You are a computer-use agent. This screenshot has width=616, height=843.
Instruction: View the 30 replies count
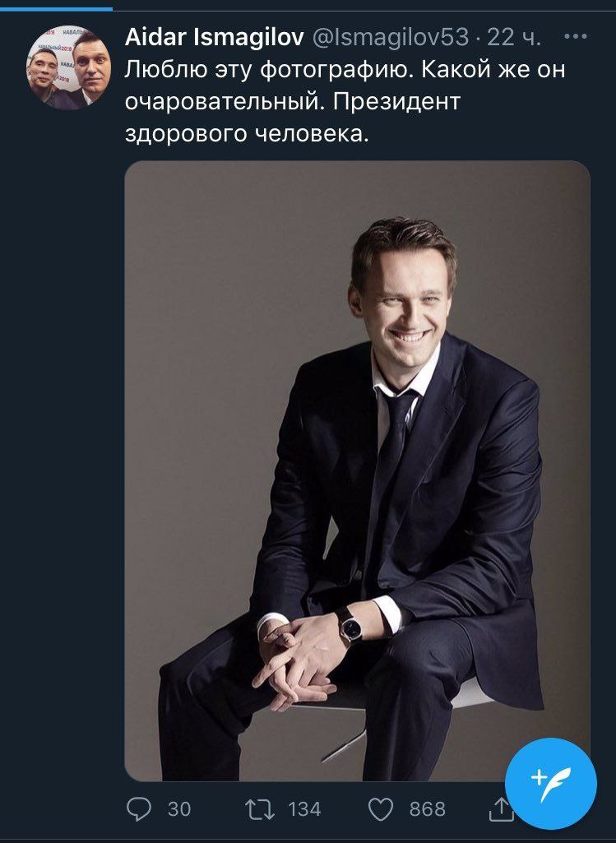[x=179, y=808]
